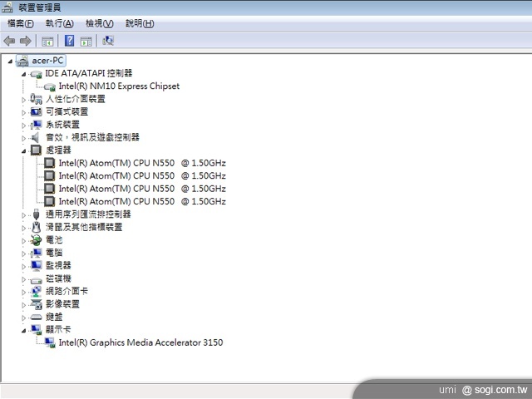Expand the 音效，視訊及遊戲控制器 node
The image size is (532, 399).
point(23,139)
